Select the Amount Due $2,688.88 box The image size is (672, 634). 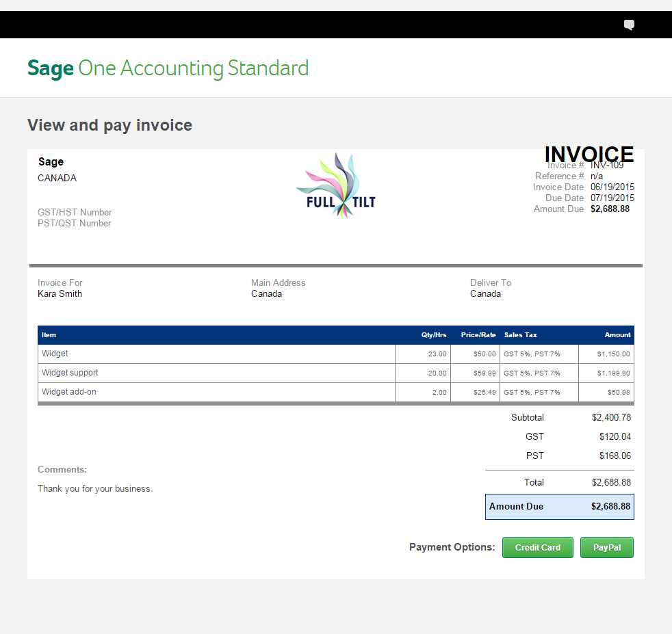click(559, 506)
